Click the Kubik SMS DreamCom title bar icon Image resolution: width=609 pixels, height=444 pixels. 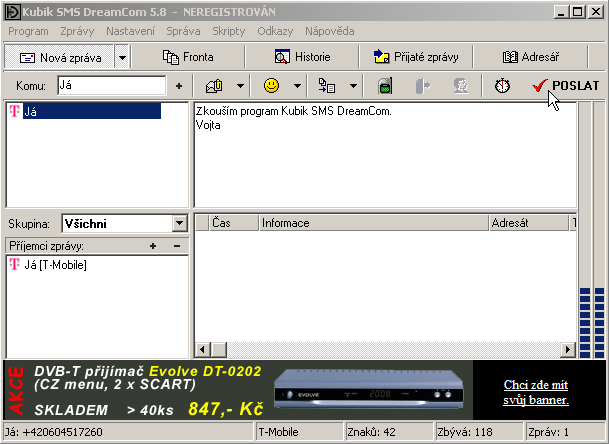[x=12, y=12]
